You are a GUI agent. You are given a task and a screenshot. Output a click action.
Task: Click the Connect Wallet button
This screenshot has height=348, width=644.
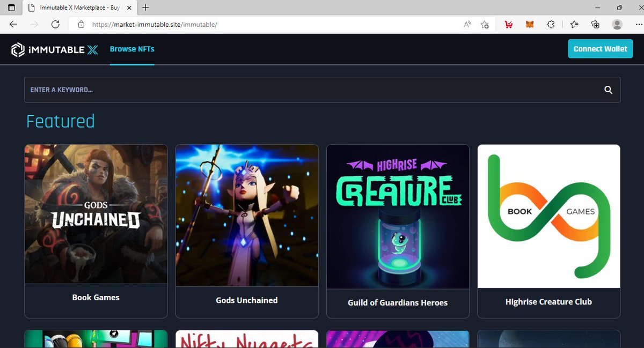[x=601, y=49]
